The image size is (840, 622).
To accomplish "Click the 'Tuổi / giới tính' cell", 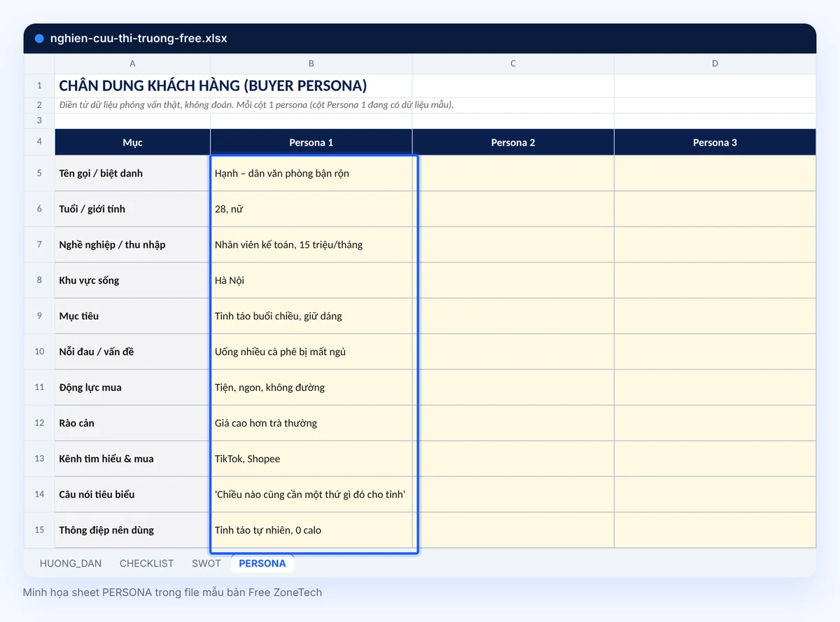I will point(132,209).
